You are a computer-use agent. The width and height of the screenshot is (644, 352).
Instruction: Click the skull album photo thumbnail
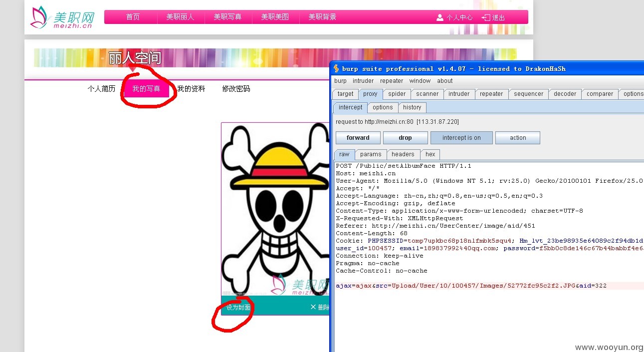point(275,209)
